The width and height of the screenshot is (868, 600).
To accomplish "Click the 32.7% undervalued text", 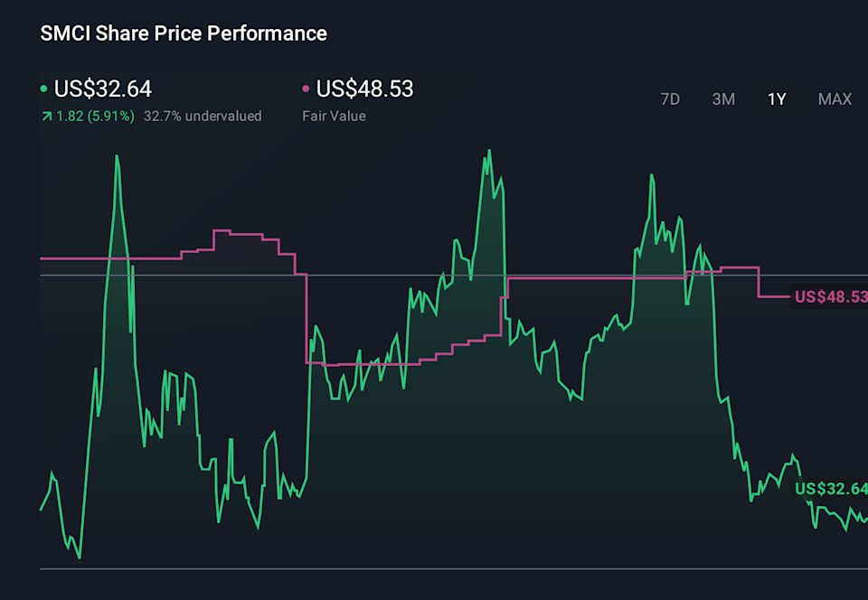I will [x=203, y=116].
